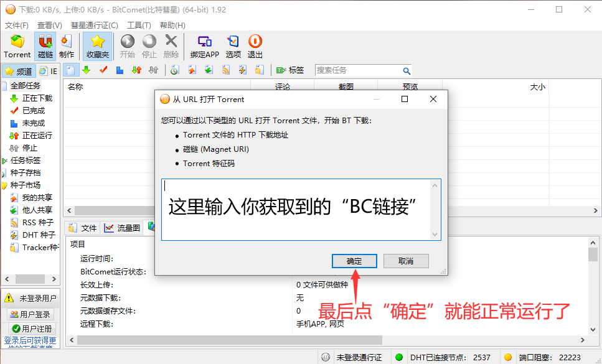Click the magnifier icon in 搜索任务 box
The image size is (602, 364).
click(x=407, y=71)
